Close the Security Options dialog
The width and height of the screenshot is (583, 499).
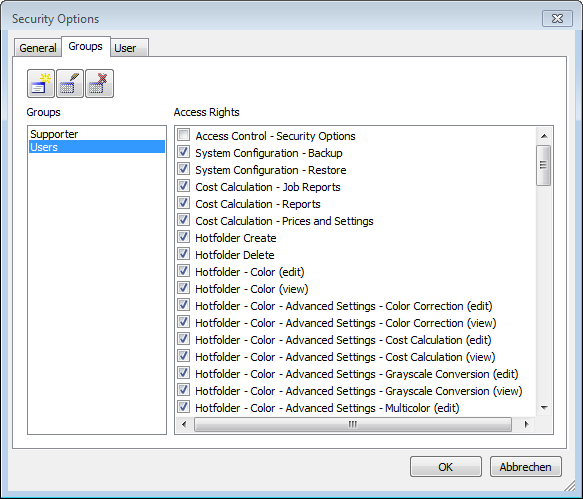click(x=557, y=19)
